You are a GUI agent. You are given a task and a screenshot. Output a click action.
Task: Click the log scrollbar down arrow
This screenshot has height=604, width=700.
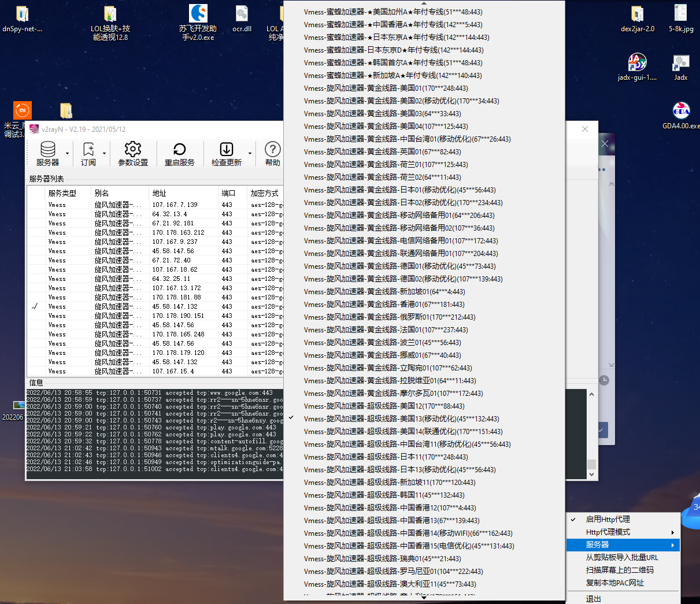591,475
